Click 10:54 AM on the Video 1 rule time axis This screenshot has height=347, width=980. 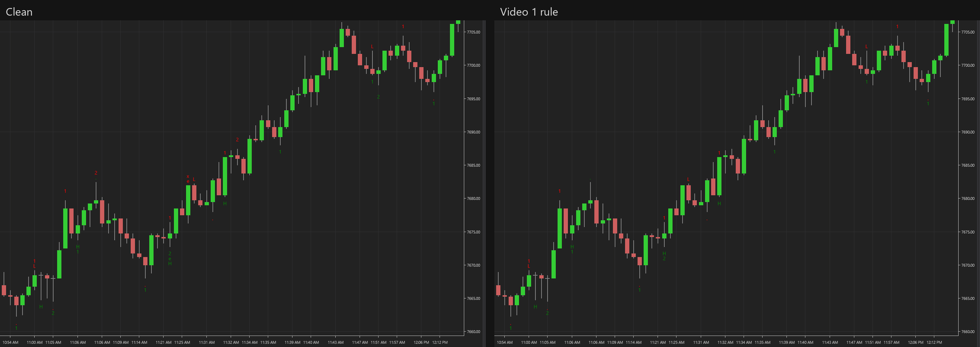click(505, 342)
